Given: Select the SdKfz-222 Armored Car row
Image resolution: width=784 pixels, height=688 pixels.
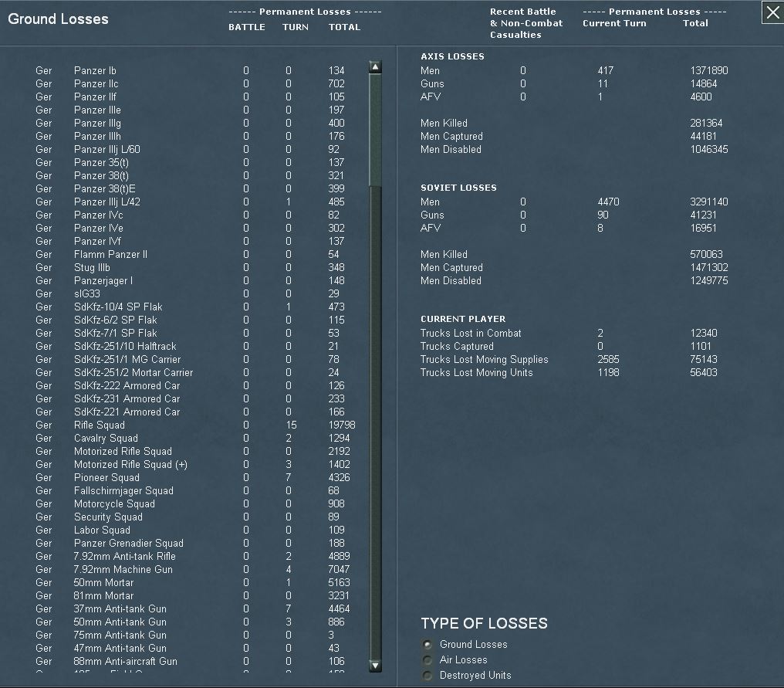Looking at the screenshot, I should point(195,386).
